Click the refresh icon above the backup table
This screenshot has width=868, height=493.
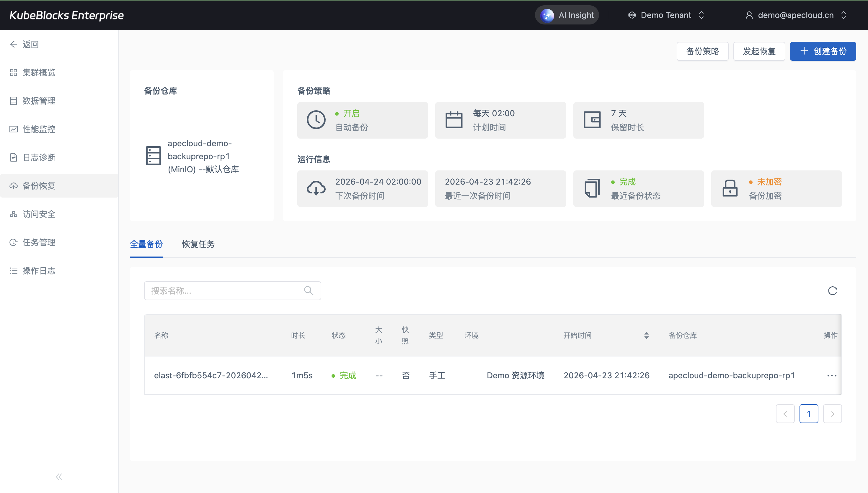pyautogui.click(x=832, y=290)
